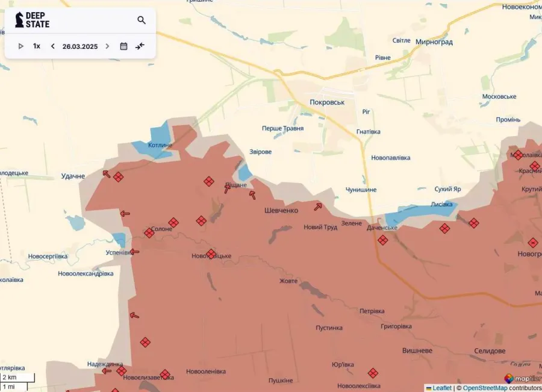The width and height of the screenshot is (542, 392).
Task: Change the 1x playback speed
Action: 37,46
